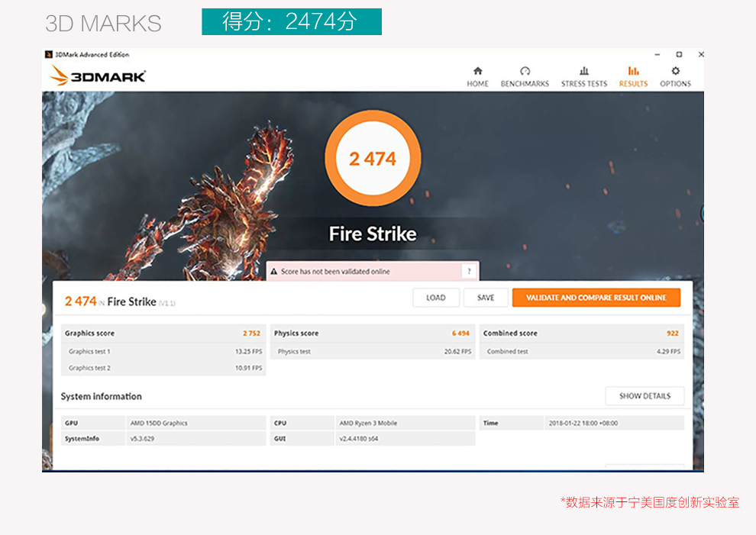756x535 pixels.
Task: Click the '2 474 in Fire Strike' heading
Action: [120, 301]
